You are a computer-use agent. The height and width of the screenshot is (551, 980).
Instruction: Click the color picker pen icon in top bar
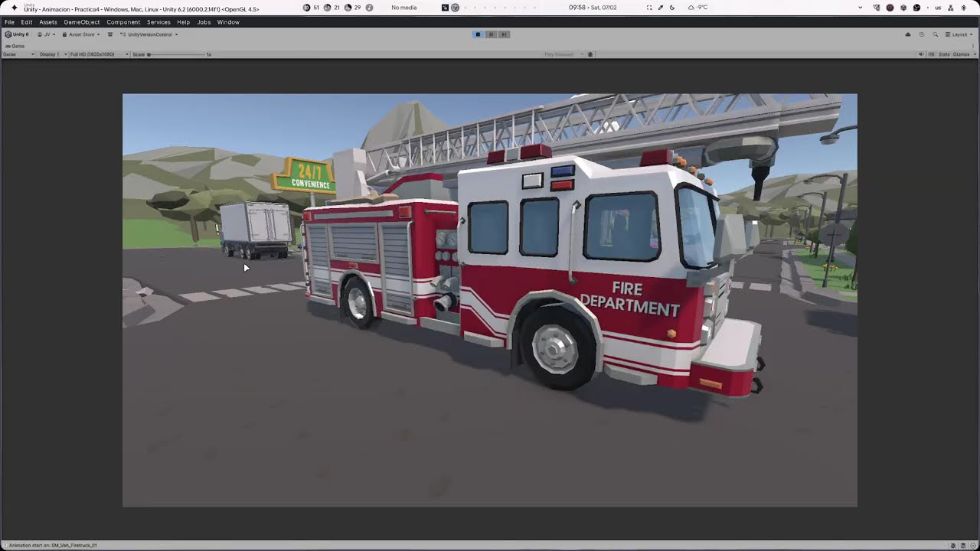pyautogui.click(x=661, y=8)
